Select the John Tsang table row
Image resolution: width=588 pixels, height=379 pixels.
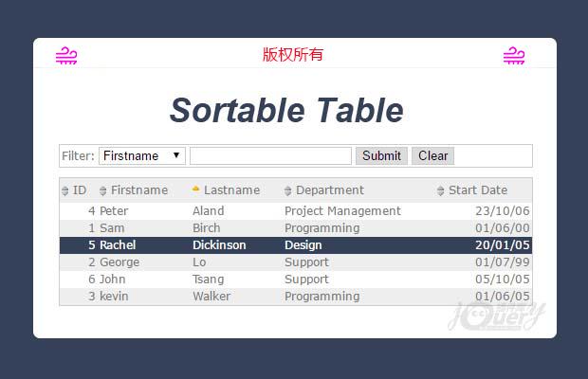point(295,280)
